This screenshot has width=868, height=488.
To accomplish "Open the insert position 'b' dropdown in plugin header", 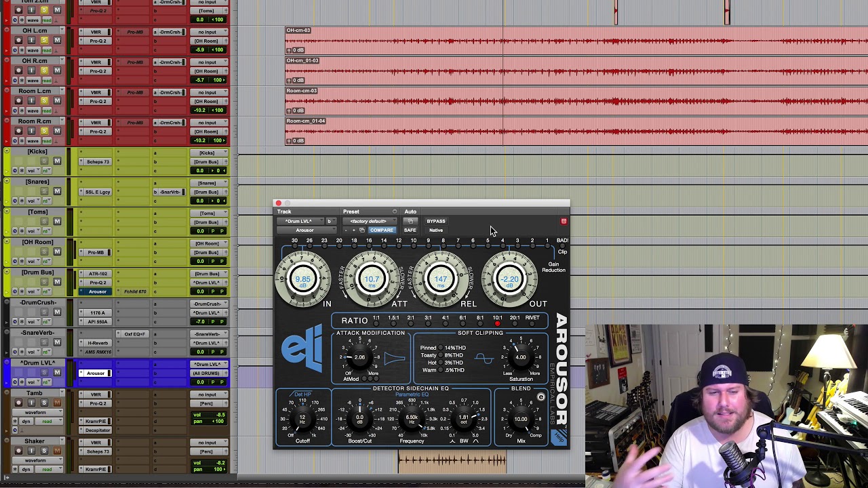I will pos(330,222).
